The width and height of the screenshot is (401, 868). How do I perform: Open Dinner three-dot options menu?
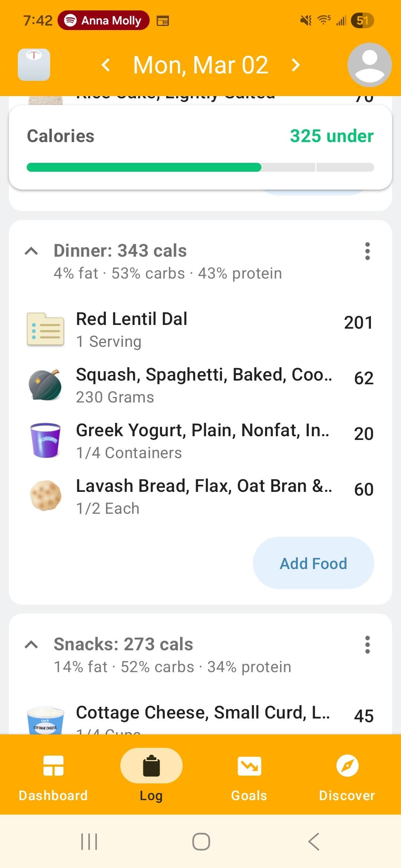tap(367, 251)
